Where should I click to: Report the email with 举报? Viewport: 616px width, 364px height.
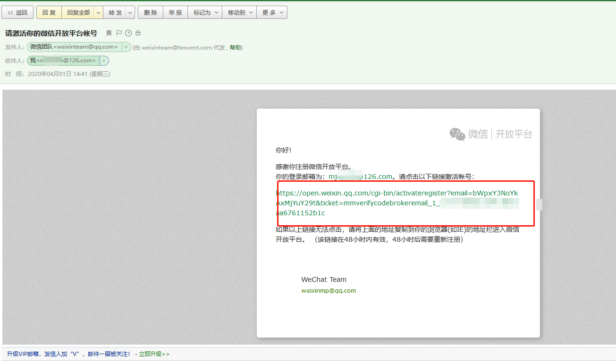(x=175, y=13)
